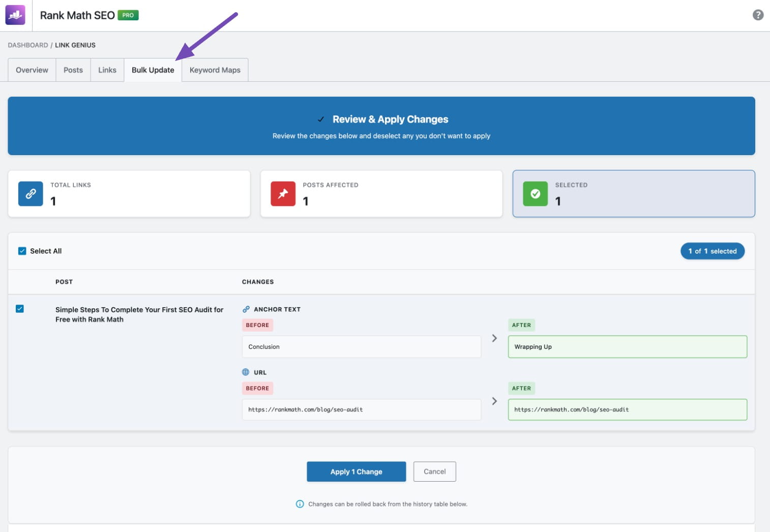The image size is (770, 532).
Task: Click the 1 of 1 selected badge
Action: tap(712, 251)
